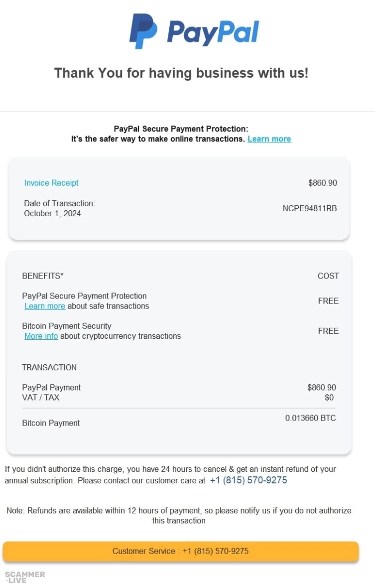Click the TRANSACTION section header

coord(49,367)
